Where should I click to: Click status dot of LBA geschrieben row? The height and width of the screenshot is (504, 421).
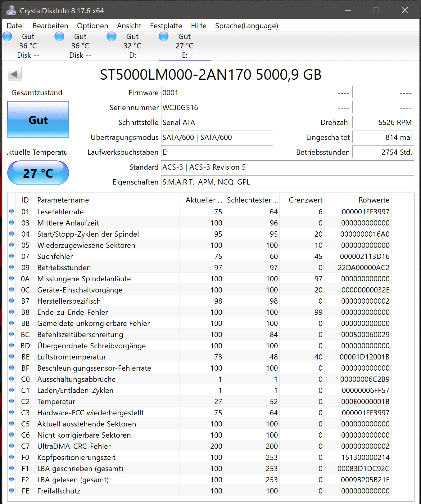tap(11, 468)
